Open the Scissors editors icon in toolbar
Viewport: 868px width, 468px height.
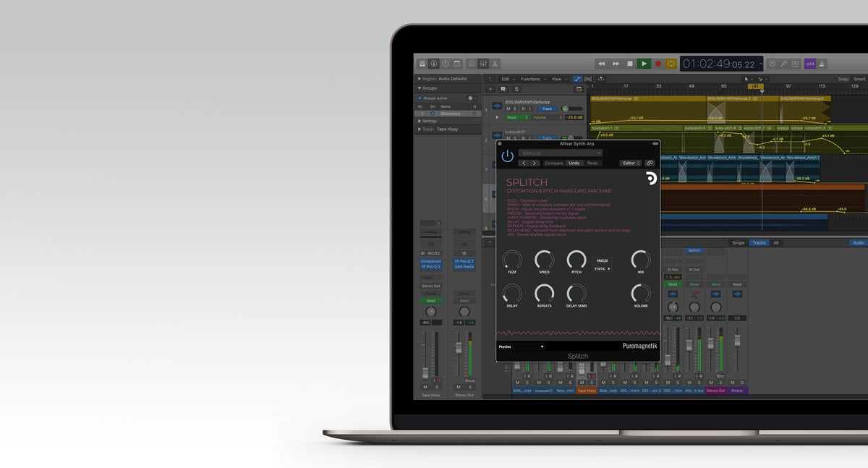pyautogui.click(x=494, y=64)
